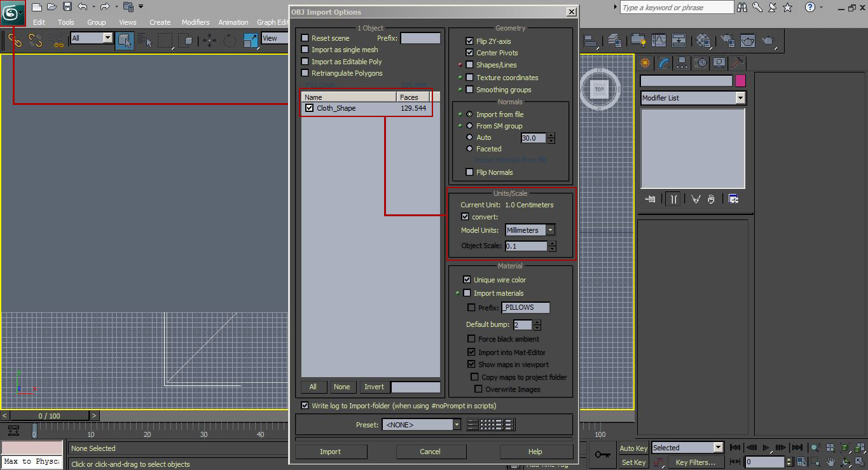
Task: Activate the Select Object tool
Action: coord(125,41)
